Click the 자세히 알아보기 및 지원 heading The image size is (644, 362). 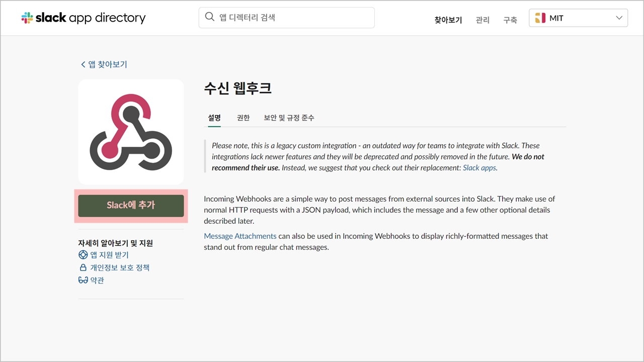pos(115,243)
